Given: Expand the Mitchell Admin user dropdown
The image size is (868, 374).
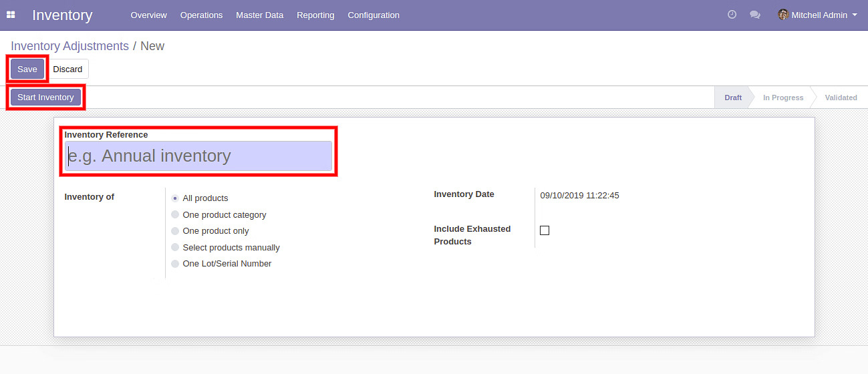Looking at the screenshot, I should tap(823, 15).
